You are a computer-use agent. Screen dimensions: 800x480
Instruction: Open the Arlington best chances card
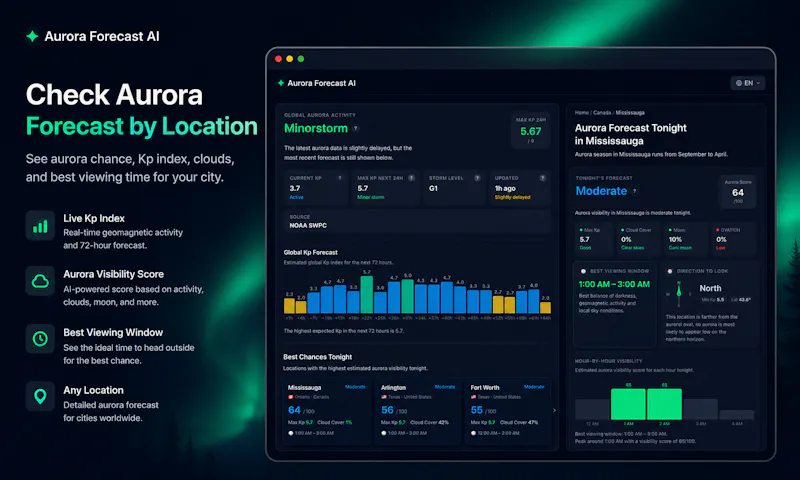[x=418, y=412]
